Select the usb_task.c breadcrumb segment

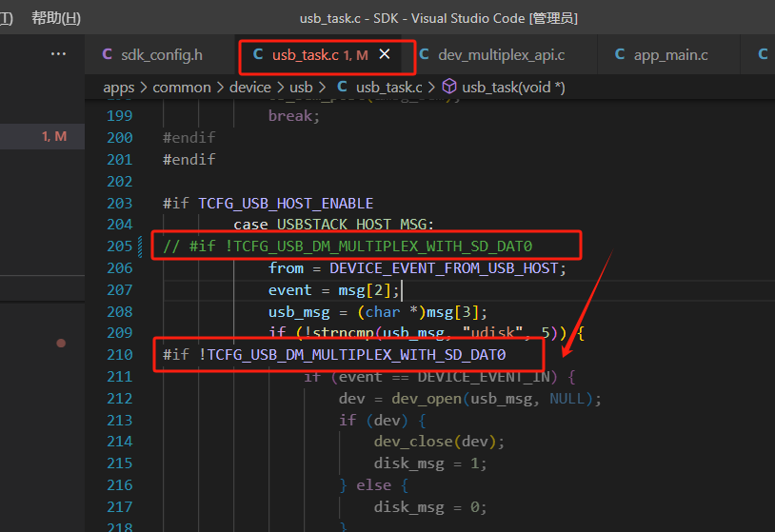click(389, 88)
